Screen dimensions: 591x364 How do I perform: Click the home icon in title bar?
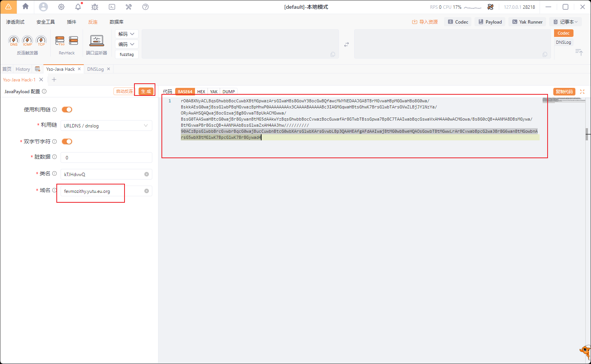pos(26,6)
